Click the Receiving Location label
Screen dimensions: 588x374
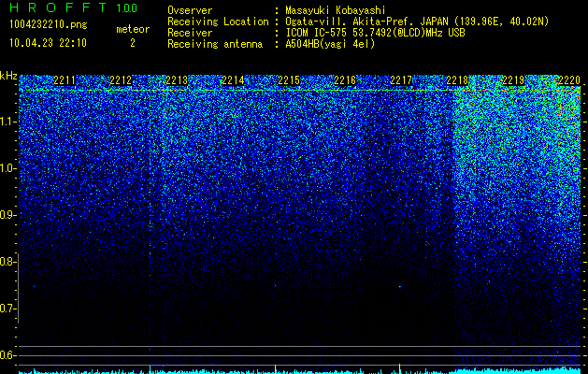point(218,22)
